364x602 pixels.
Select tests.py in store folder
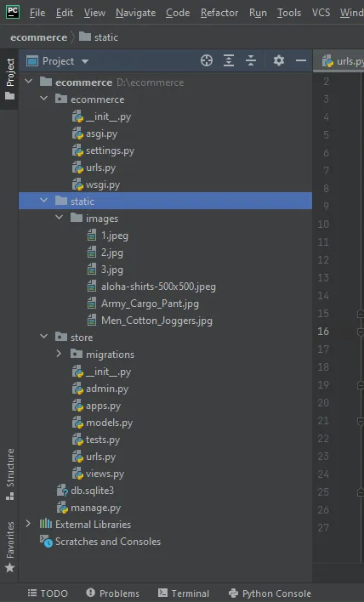click(103, 440)
